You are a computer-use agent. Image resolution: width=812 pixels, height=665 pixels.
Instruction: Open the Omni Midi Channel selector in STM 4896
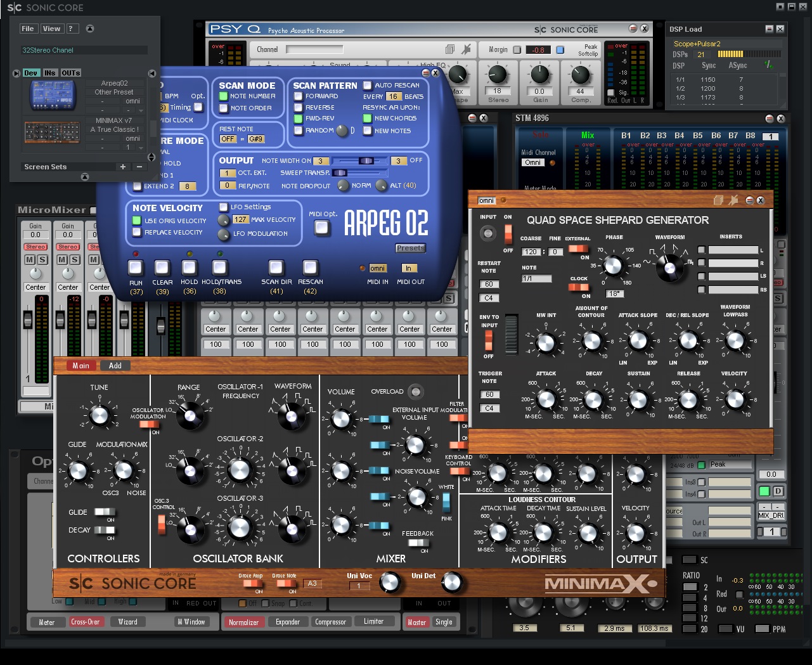[x=533, y=162]
